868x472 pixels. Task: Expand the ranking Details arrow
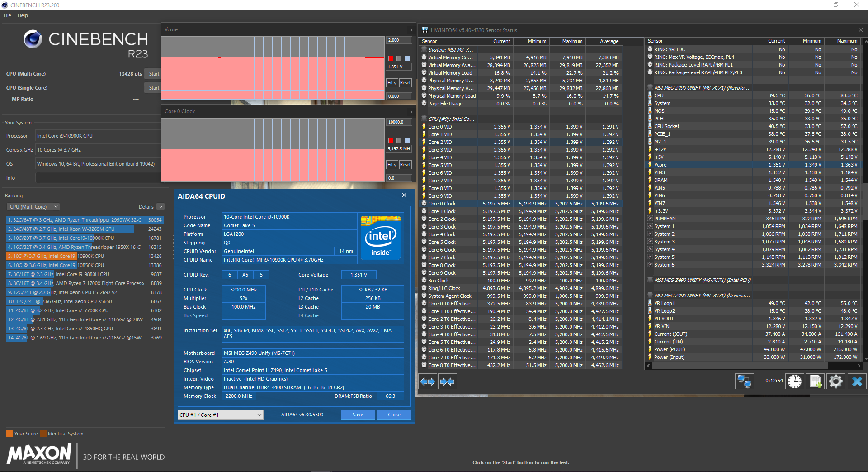[x=160, y=207]
